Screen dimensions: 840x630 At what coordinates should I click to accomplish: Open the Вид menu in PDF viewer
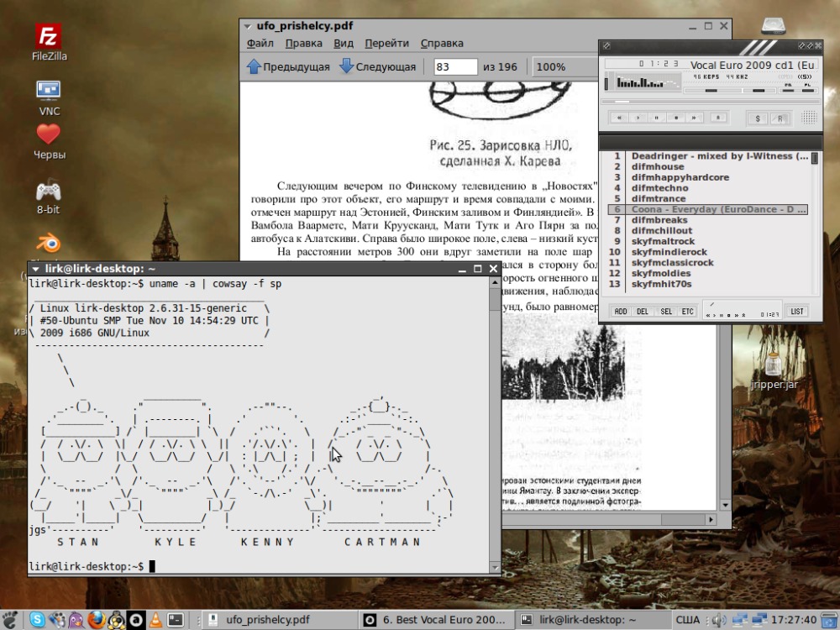pos(344,44)
